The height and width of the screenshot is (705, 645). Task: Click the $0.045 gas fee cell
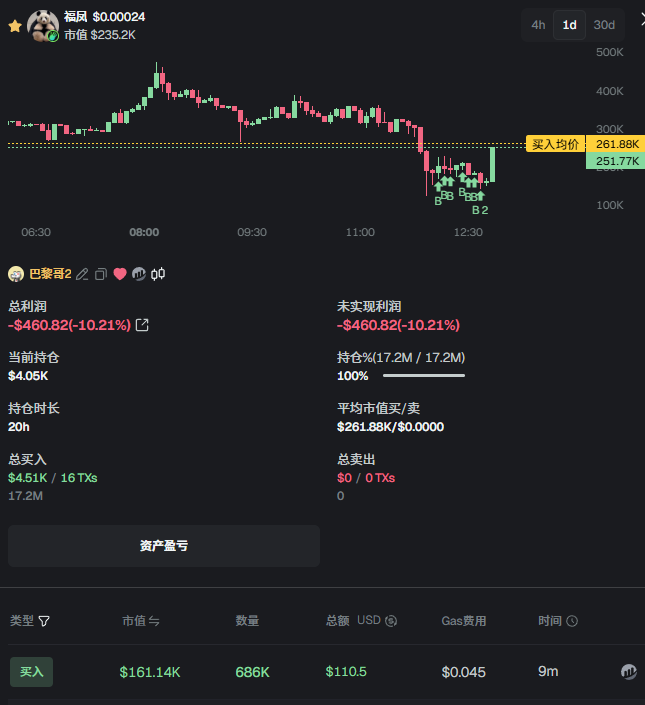click(x=463, y=672)
